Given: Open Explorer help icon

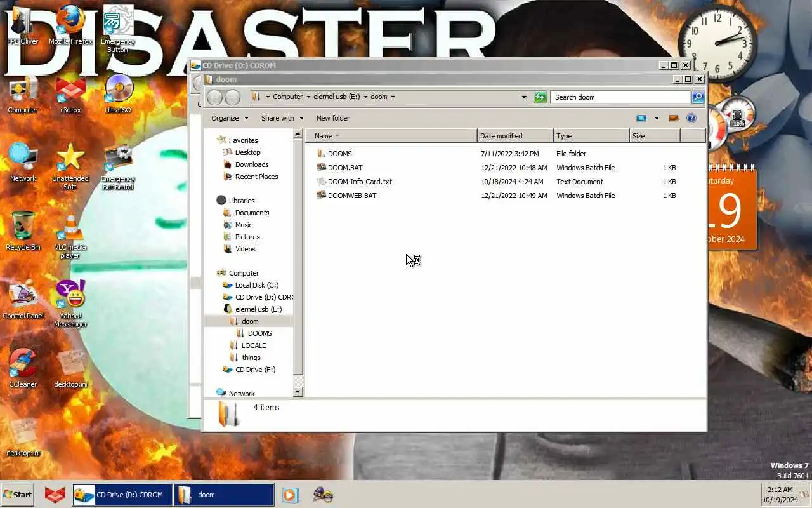Looking at the screenshot, I should pos(691,118).
